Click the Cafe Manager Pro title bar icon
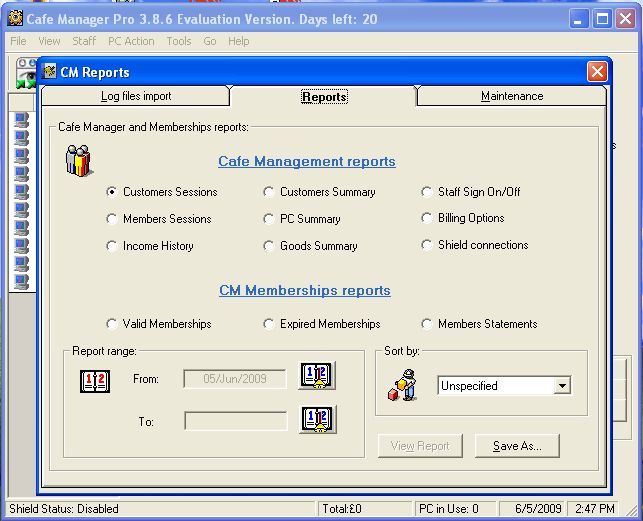This screenshot has width=643, height=521. point(16,18)
